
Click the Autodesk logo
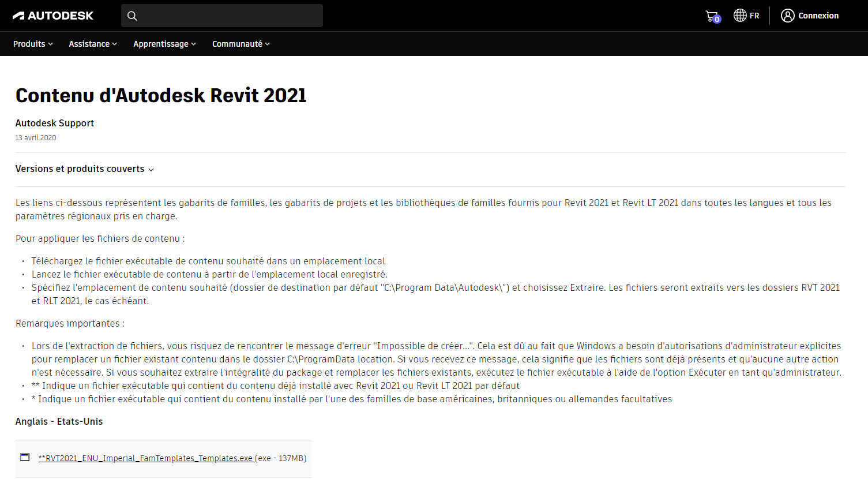coord(53,16)
